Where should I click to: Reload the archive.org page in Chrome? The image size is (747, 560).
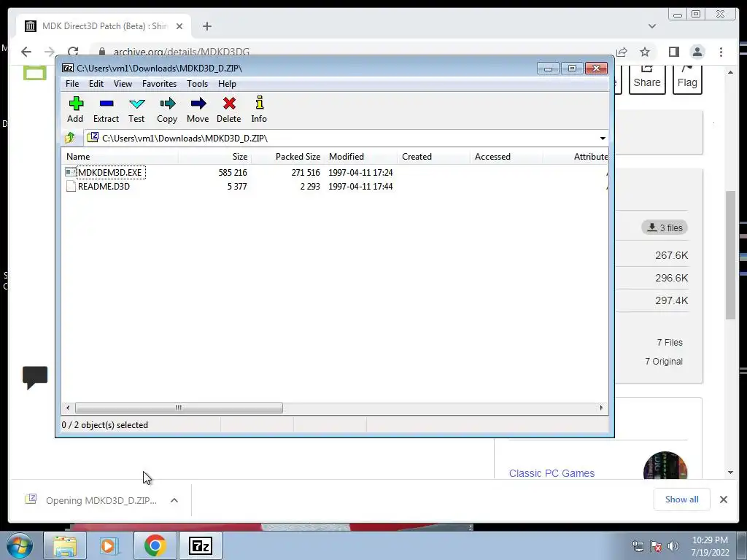point(73,52)
